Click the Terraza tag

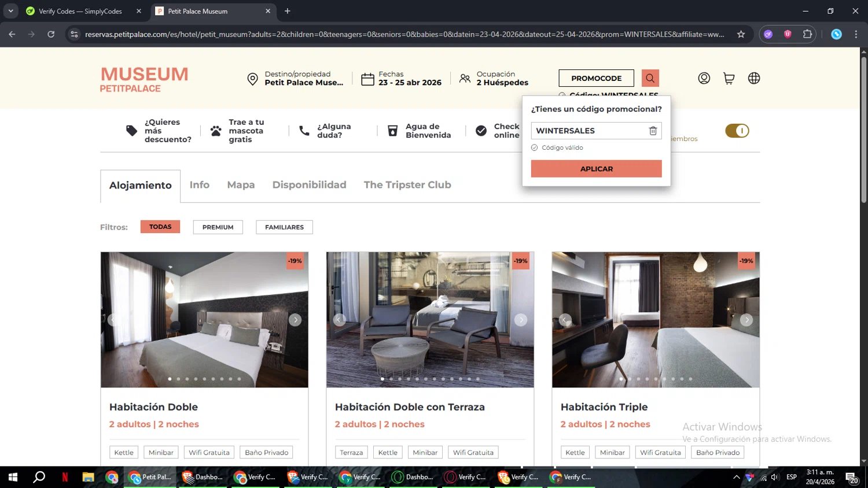[x=351, y=452]
